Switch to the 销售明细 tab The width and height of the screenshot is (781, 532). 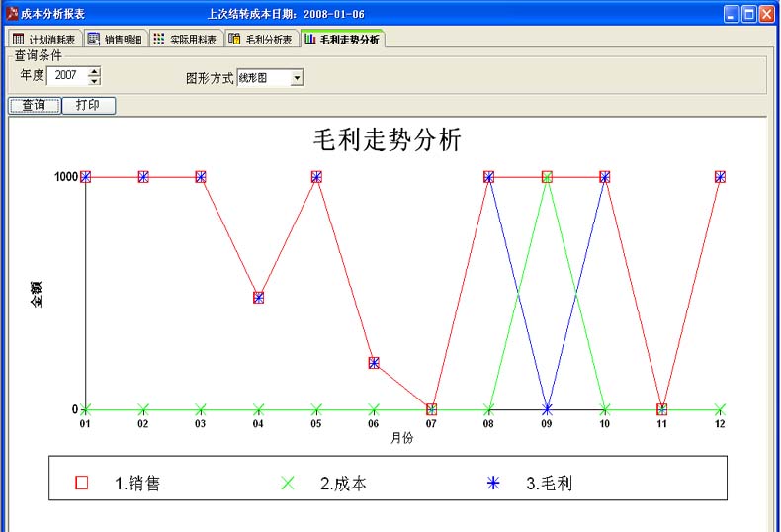(115, 40)
